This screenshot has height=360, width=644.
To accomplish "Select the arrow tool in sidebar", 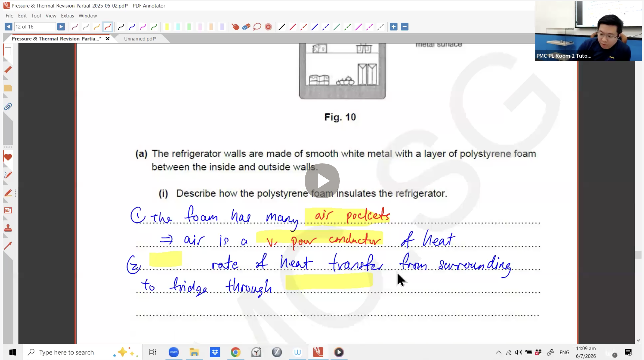I will point(8,246).
